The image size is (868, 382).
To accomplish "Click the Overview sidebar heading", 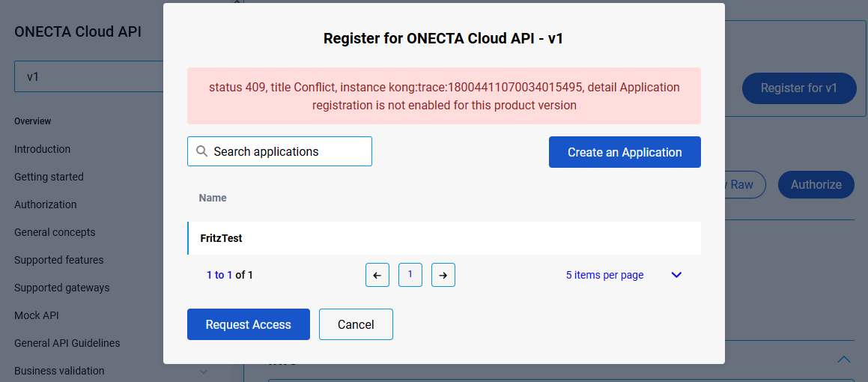I will 33,121.
